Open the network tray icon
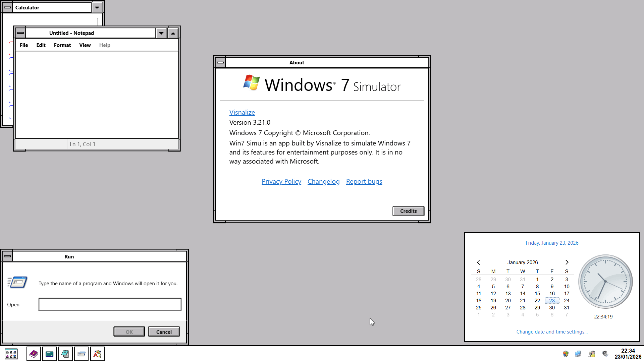The height and width of the screenshot is (362, 644). pyautogui.click(x=578, y=354)
